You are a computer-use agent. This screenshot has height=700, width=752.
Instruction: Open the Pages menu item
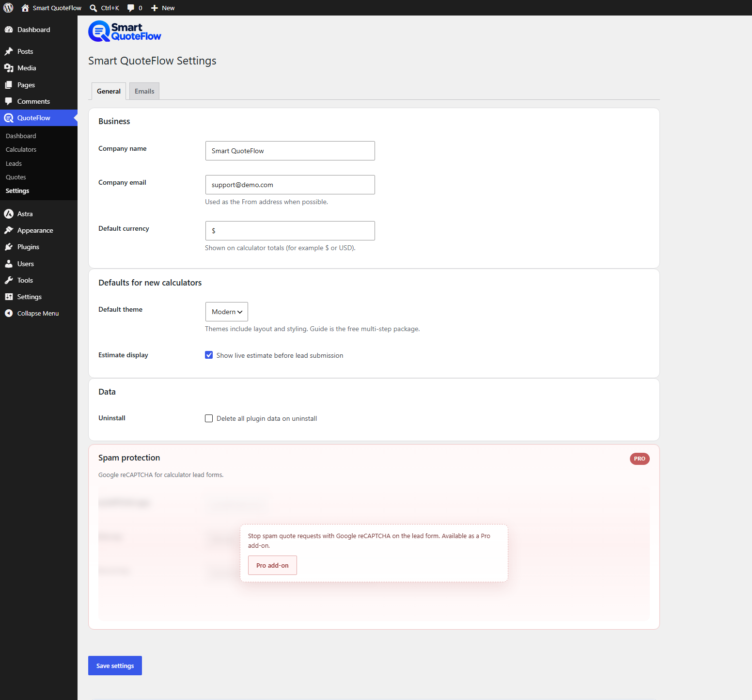coord(39,85)
